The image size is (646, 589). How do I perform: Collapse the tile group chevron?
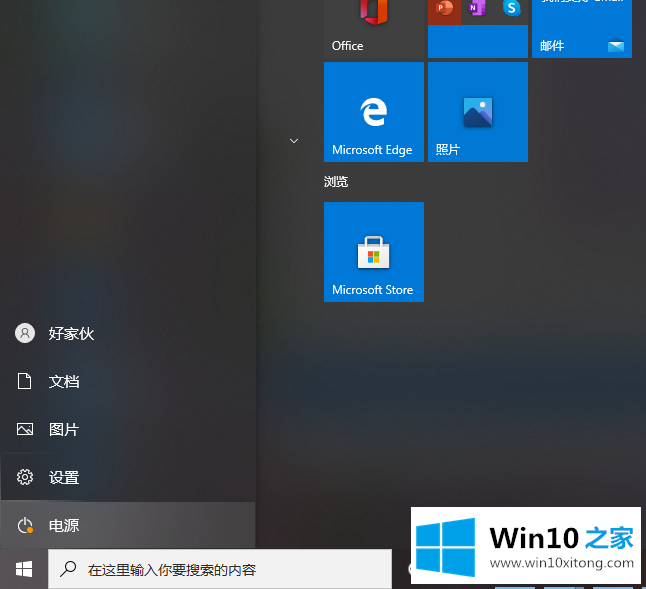[x=294, y=141]
